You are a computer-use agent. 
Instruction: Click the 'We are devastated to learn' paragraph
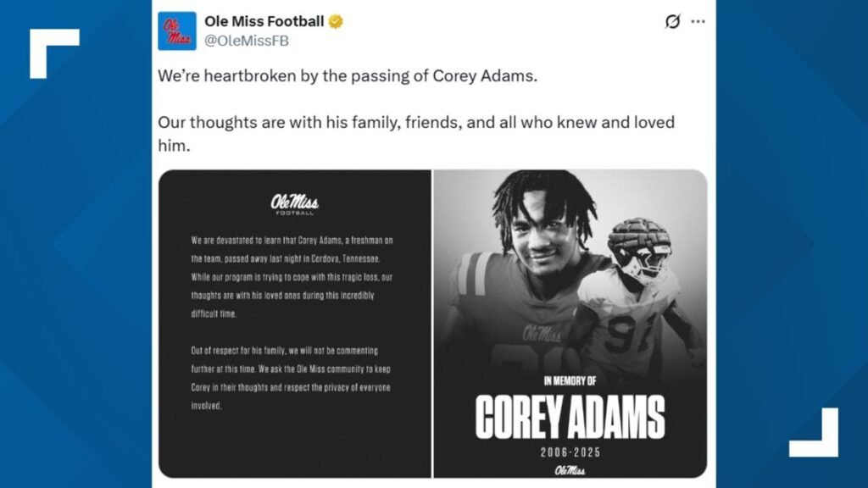point(292,277)
